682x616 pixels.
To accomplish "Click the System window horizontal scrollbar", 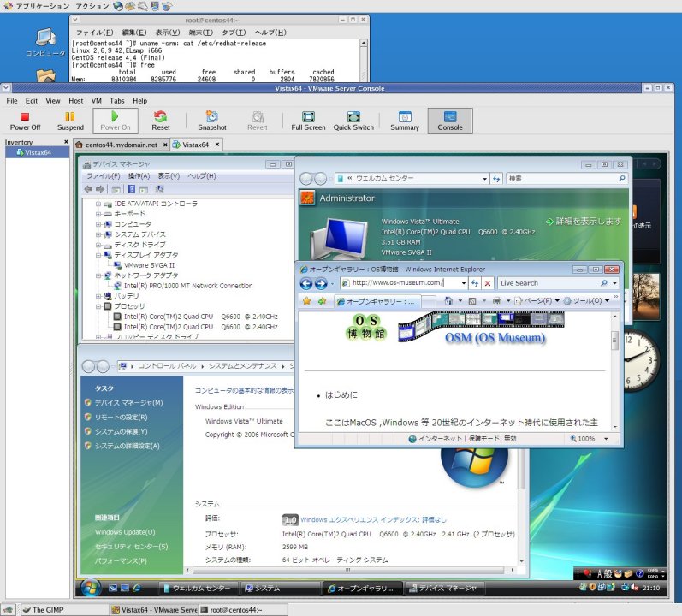I will [348, 570].
